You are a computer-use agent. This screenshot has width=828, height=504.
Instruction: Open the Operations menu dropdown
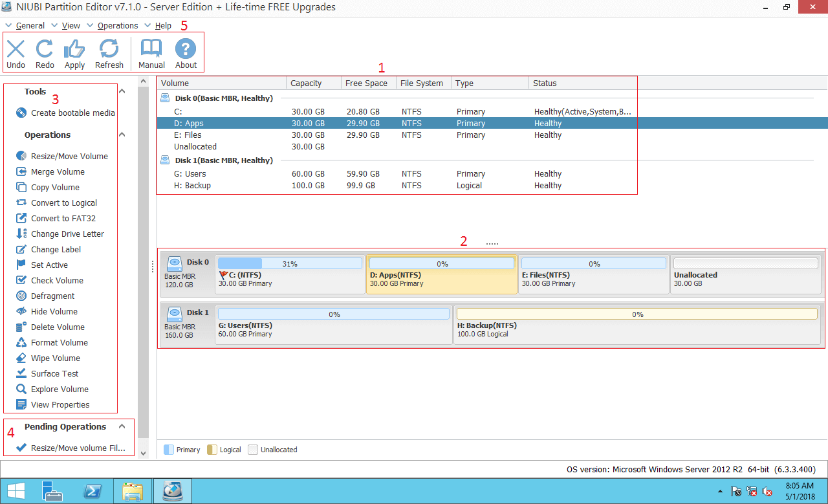117,25
